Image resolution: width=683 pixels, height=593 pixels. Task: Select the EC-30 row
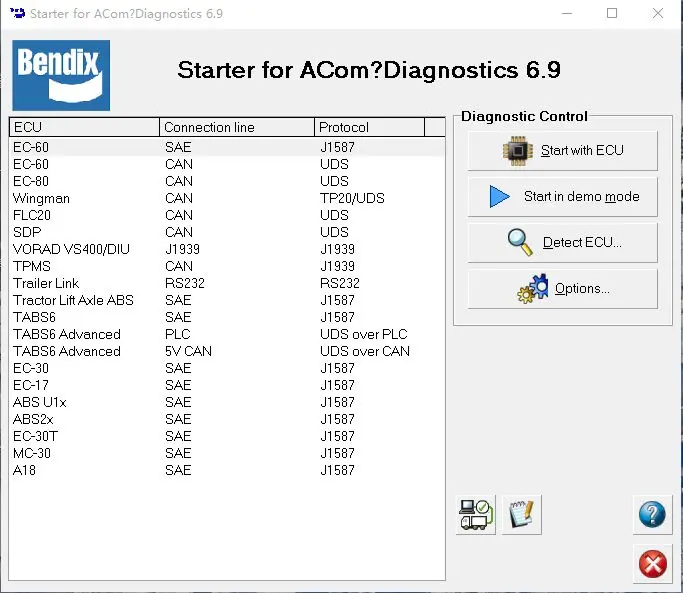click(x=227, y=368)
